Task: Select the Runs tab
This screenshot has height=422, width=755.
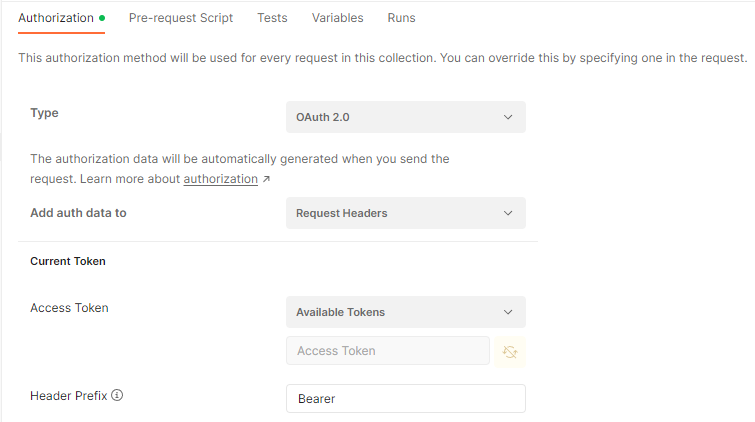Action: [x=401, y=18]
